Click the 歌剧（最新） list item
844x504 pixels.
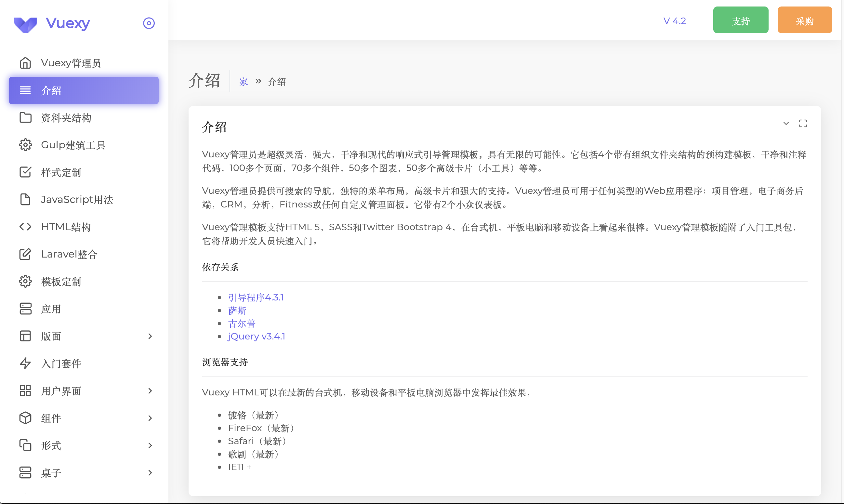click(x=254, y=454)
